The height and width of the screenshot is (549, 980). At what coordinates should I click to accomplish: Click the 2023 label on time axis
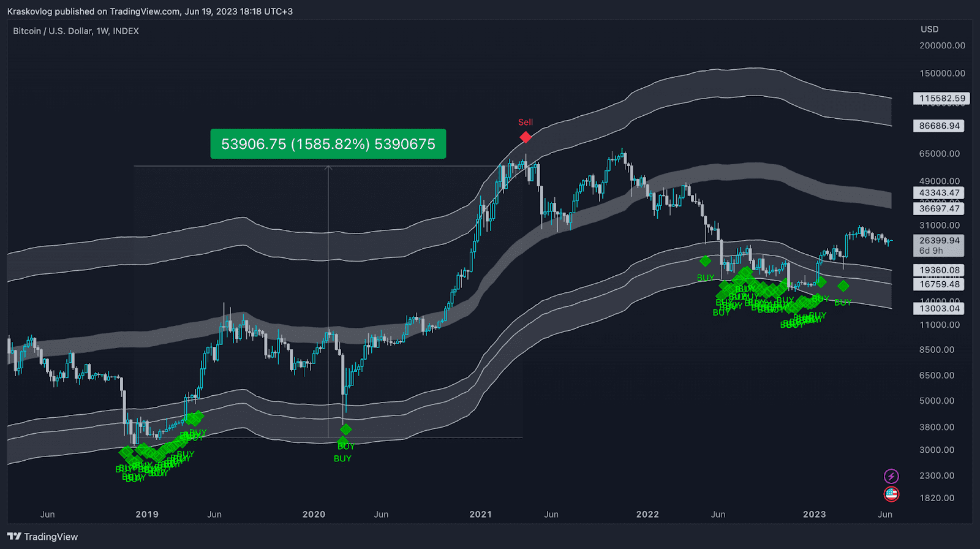click(x=815, y=514)
